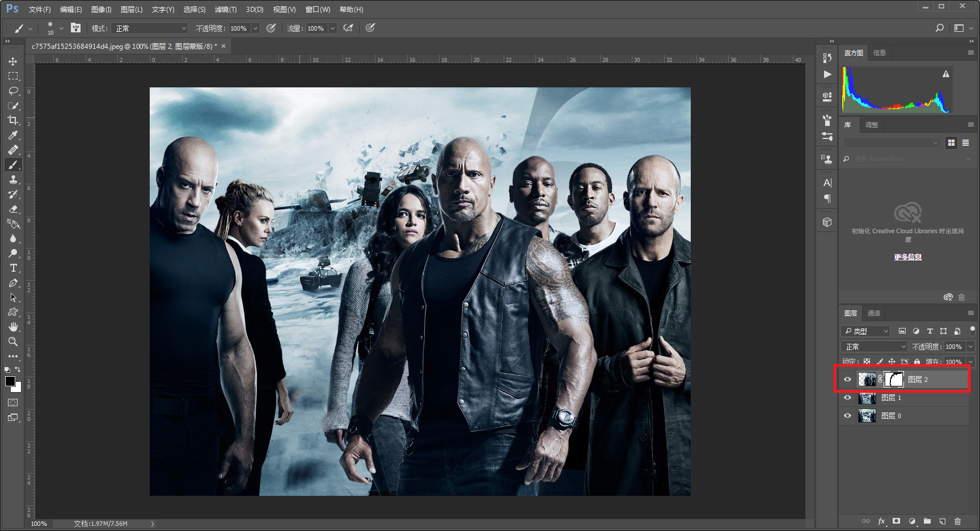980x531 pixels.
Task: Toggle lock transparent pixels
Action: point(867,361)
